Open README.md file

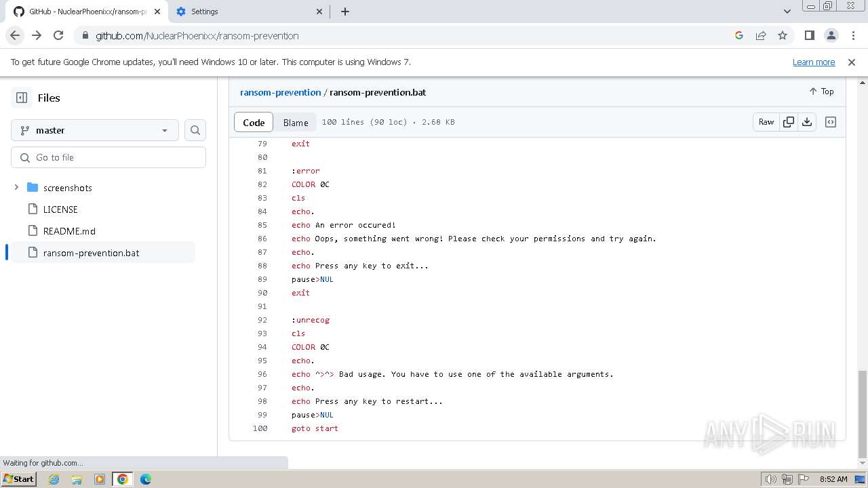tap(69, 231)
